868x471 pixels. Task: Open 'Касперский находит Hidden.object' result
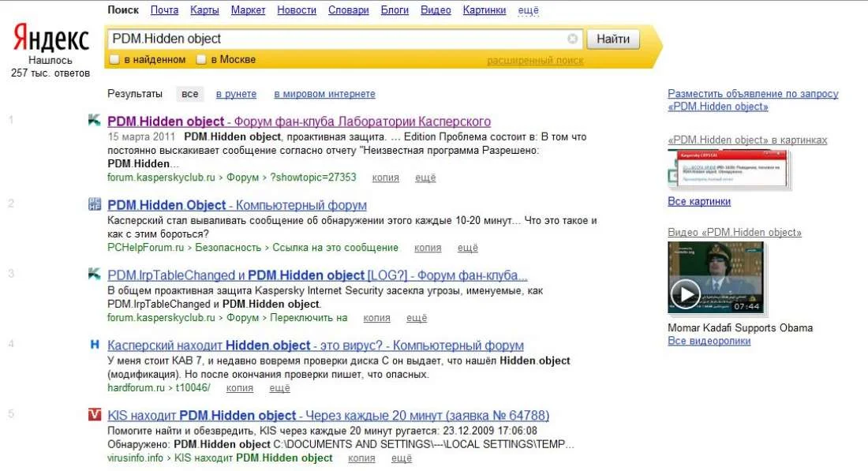(316, 346)
